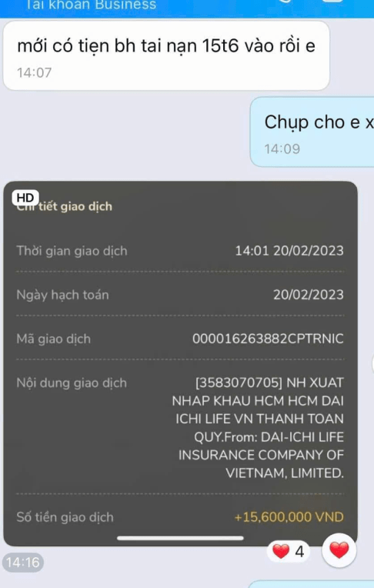Tap the 14:16 timestamp label
The image size is (374, 588).
23,562
